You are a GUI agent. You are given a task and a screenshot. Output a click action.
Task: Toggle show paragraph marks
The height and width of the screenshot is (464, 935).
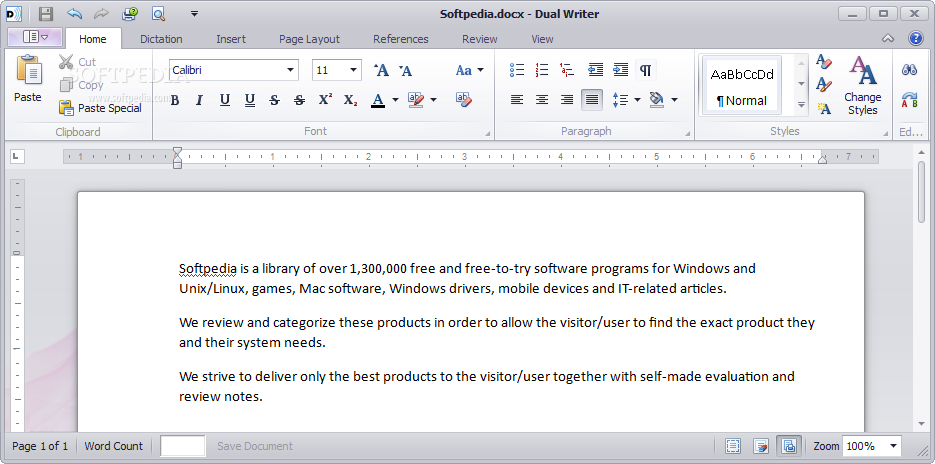[645, 70]
